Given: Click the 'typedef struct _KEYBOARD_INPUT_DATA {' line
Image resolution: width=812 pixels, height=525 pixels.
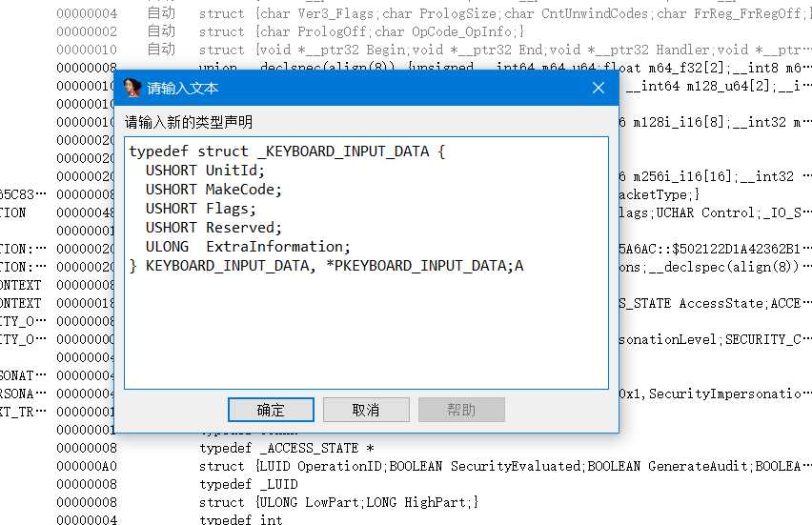Looking at the screenshot, I should point(287,151).
